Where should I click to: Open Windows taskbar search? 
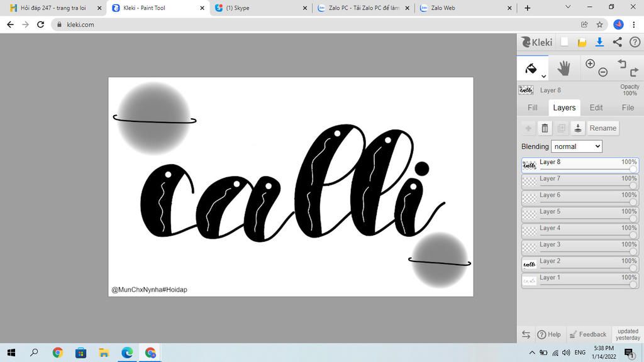[34, 353]
